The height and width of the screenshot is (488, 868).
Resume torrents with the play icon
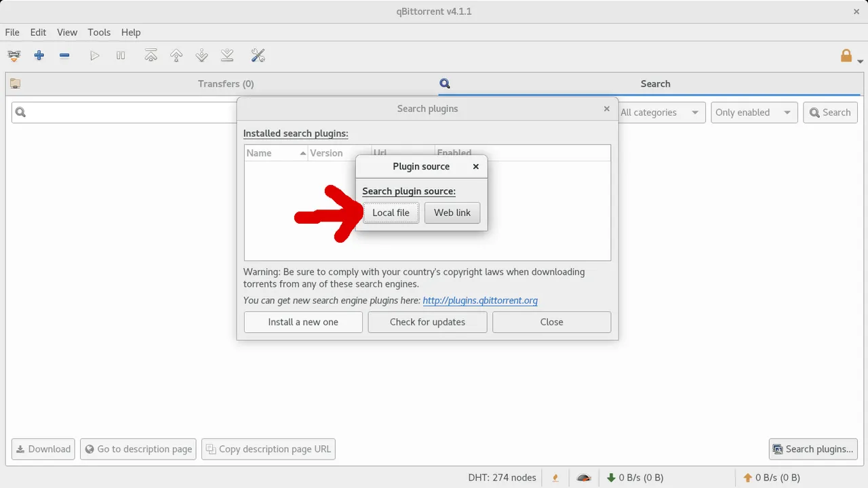pos(95,55)
